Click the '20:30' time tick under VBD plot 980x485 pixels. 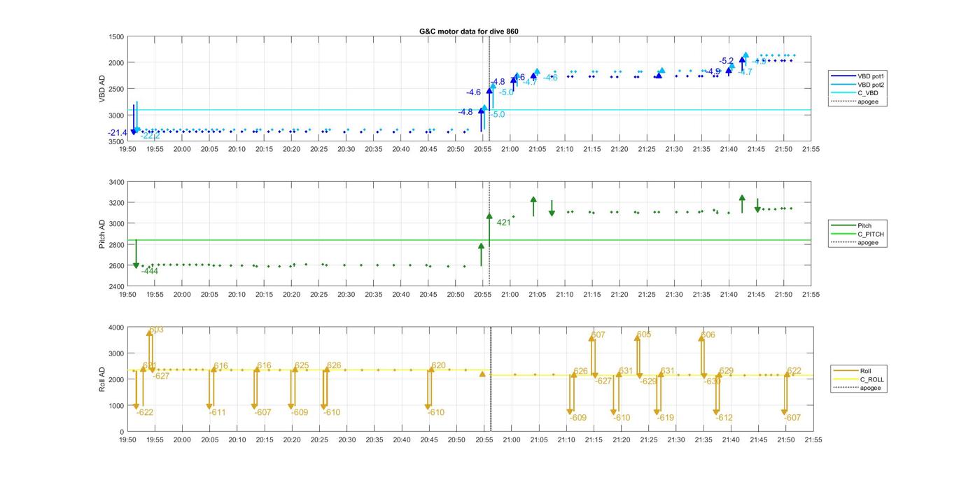point(346,149)
